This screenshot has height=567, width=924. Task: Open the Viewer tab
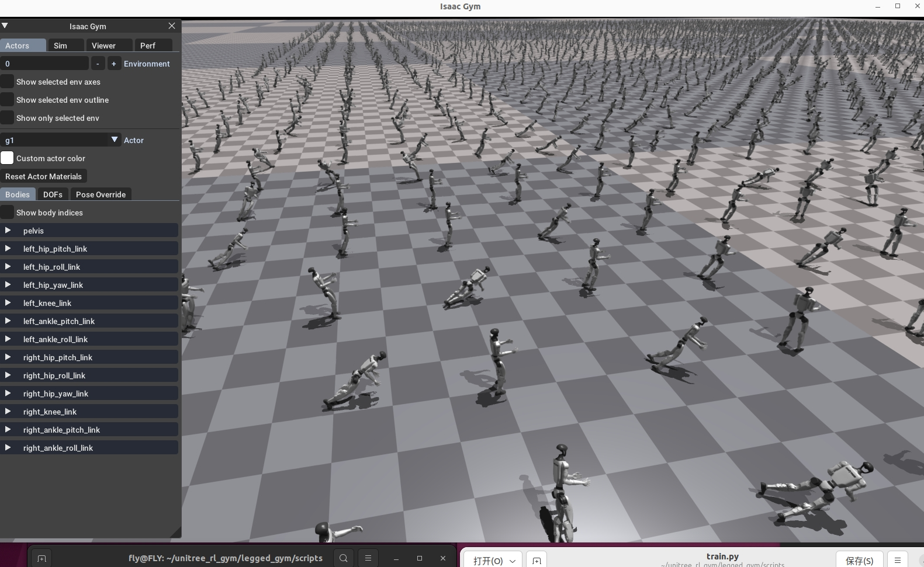click(x=109, y=46)
